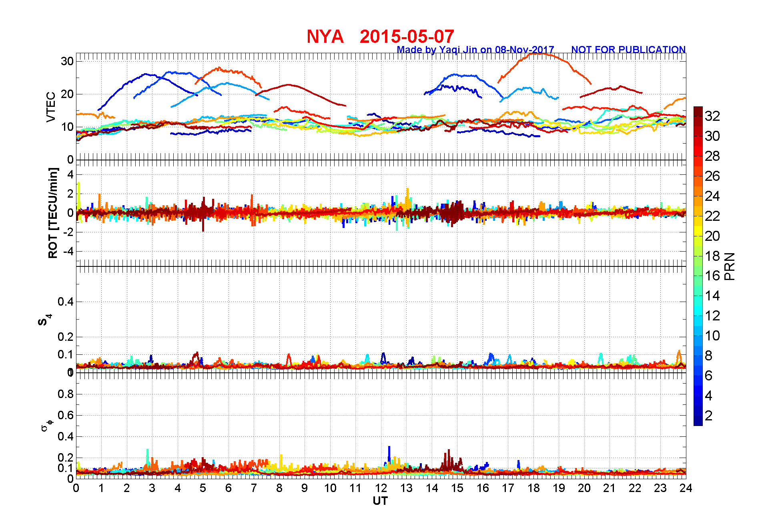Click VTEC axis tick label 30

[x=67, y=61]
